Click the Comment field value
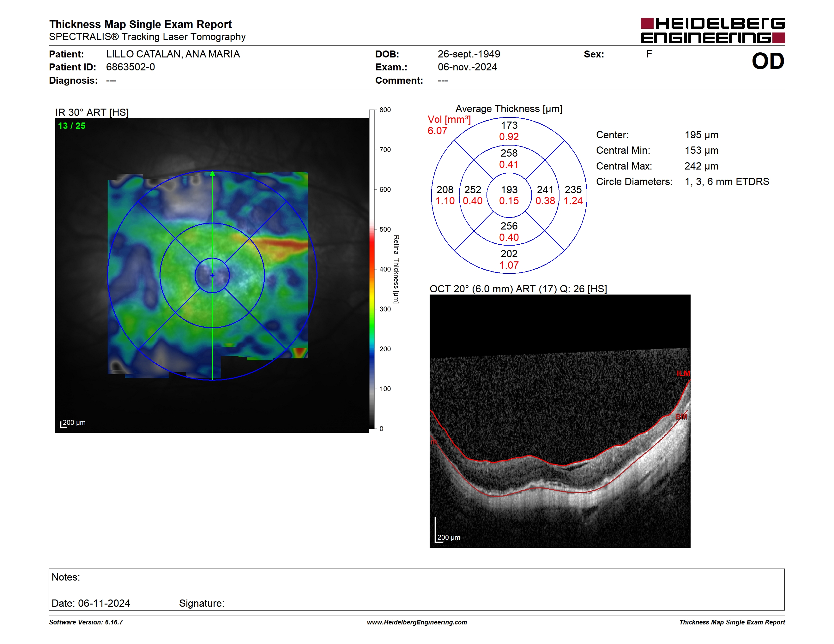This screenshot has height=644, width=834. click(x=443, y=80)
